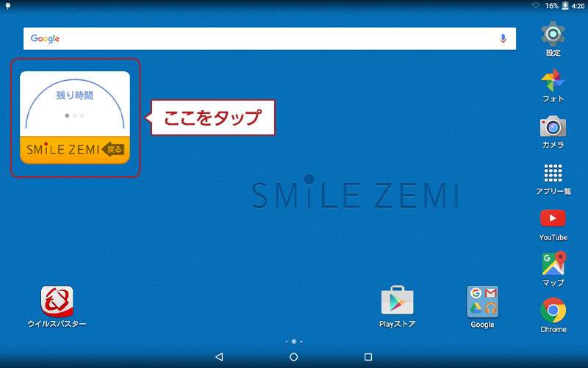This screenshot has width=588, height=368.
Task: Open the Playストア app
Action: (x=397, y=306)
